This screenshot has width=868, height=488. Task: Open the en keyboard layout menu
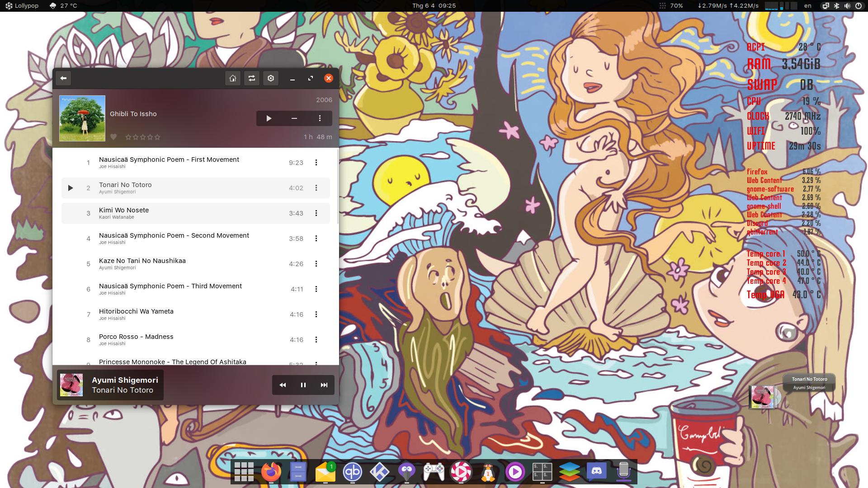(x=808, y=6)
